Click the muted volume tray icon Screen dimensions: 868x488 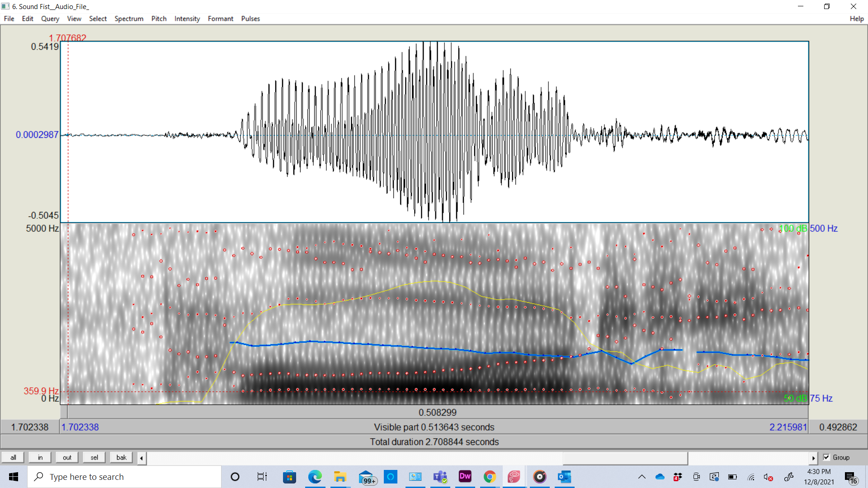tap(769, 477)
